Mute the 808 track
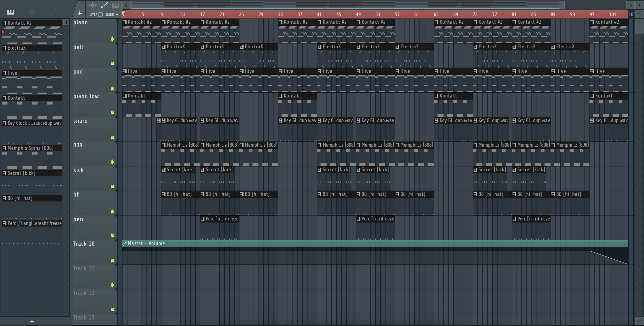644x326 pixels. pyautogui.click(x=112, y=162)
